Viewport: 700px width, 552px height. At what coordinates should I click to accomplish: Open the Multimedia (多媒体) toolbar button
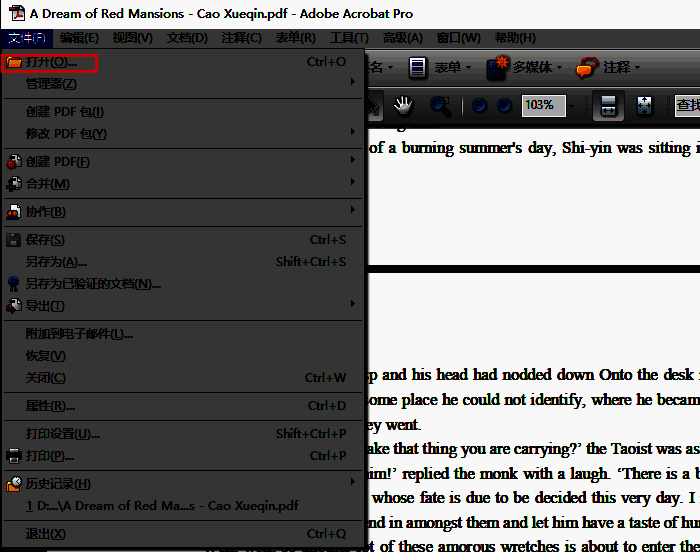[527, 67]
